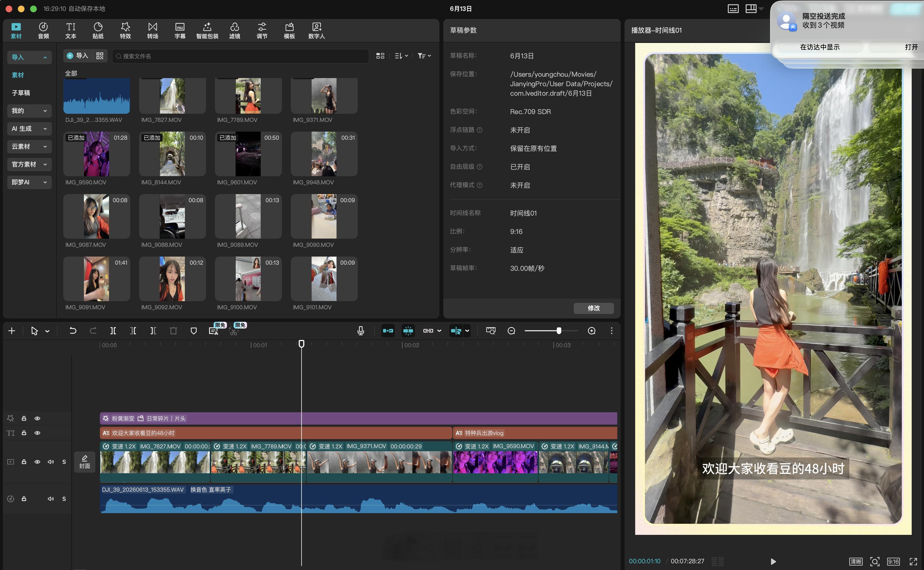Open the sort order dropdown in media panel
The height and width of the screenshot is (570, 924).
coord(401,56)
